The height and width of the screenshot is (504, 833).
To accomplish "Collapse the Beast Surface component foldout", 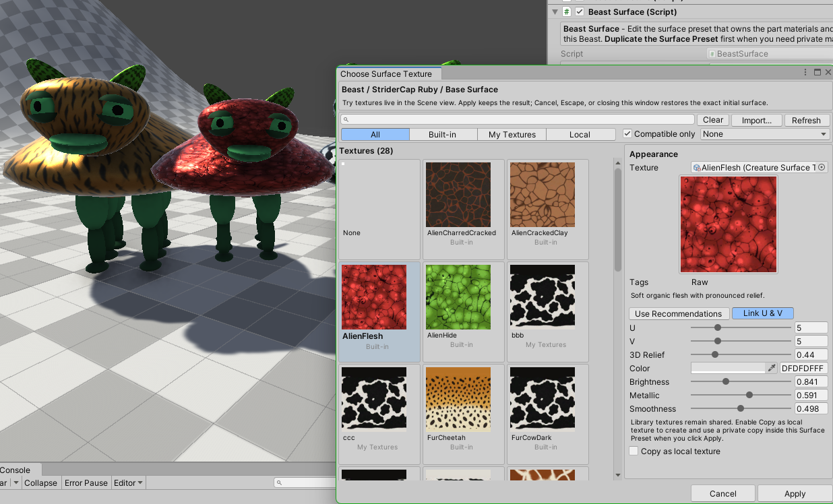I will (555, 12).
